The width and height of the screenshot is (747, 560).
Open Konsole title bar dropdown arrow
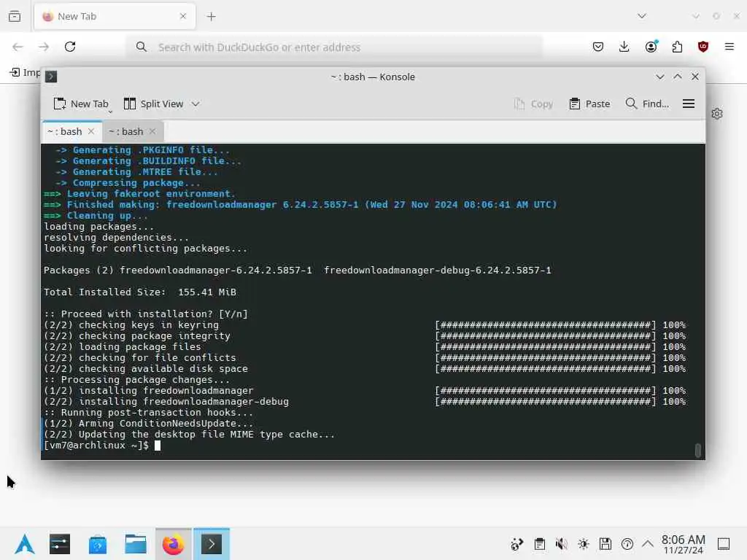[x=659, y=77]
